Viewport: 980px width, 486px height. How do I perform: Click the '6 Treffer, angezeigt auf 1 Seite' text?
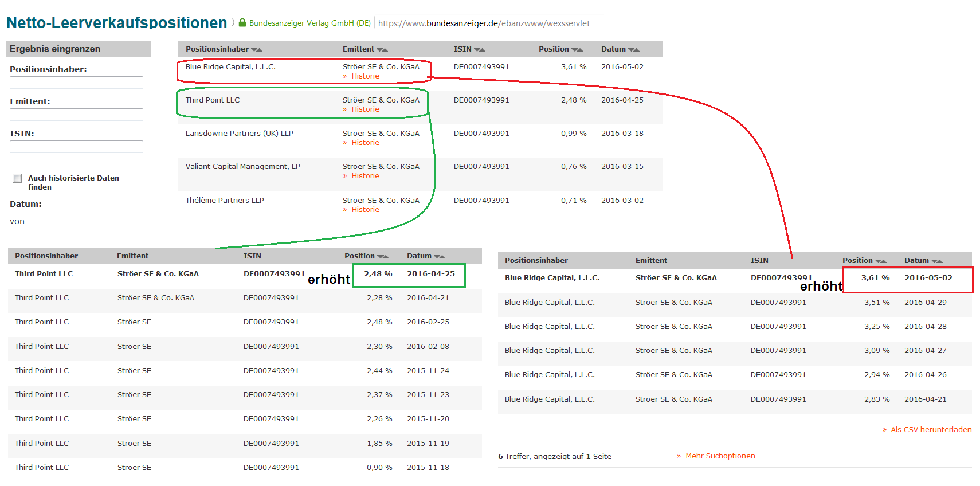555,457
